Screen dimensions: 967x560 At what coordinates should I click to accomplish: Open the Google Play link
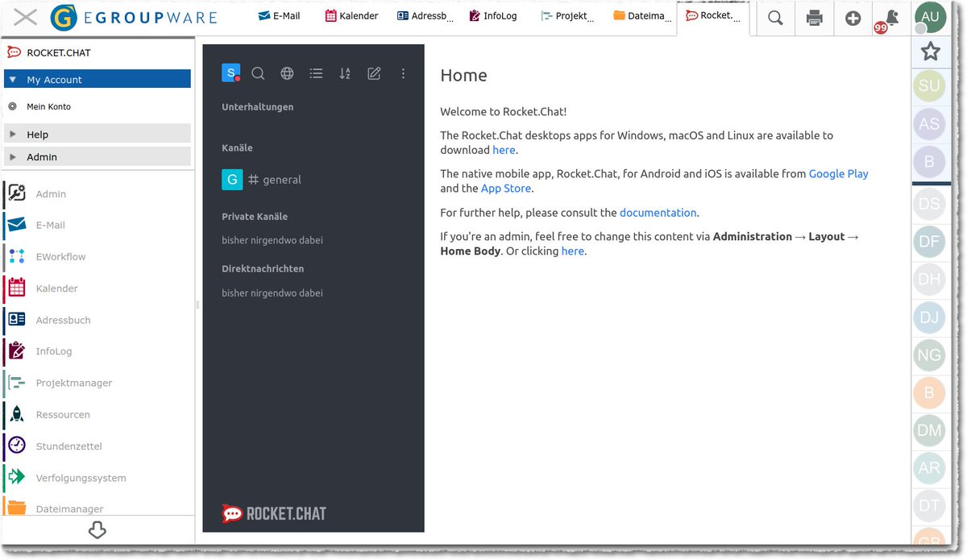coord(838,173)
